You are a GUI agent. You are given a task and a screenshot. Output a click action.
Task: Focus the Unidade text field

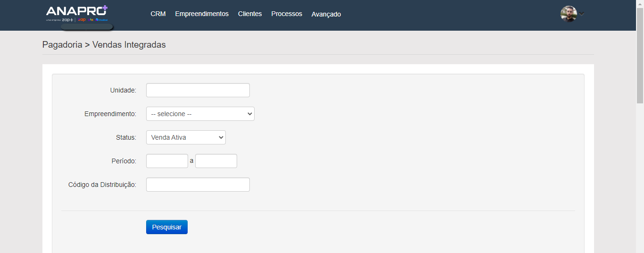click(x=198, y=90)
